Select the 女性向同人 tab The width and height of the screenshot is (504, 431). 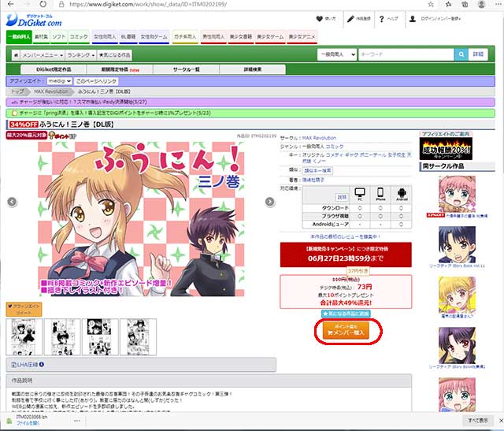105,37
